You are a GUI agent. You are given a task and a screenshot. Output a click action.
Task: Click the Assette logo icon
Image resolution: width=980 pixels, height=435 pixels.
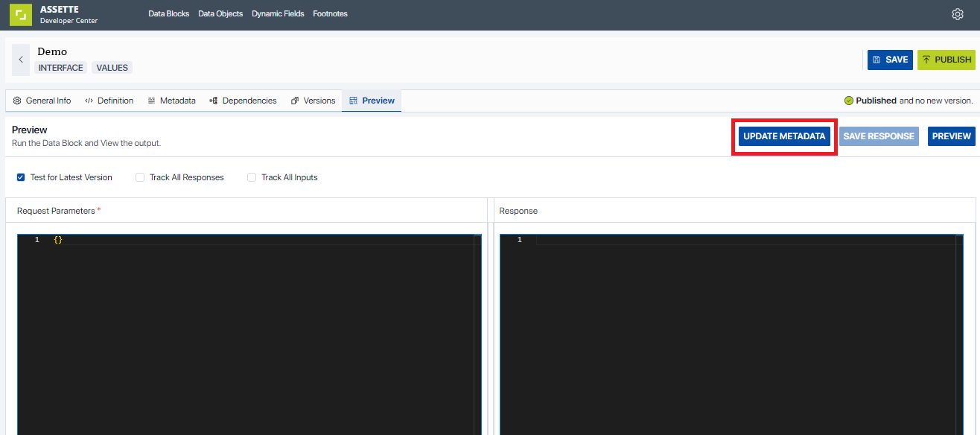[x=21, y=15]
